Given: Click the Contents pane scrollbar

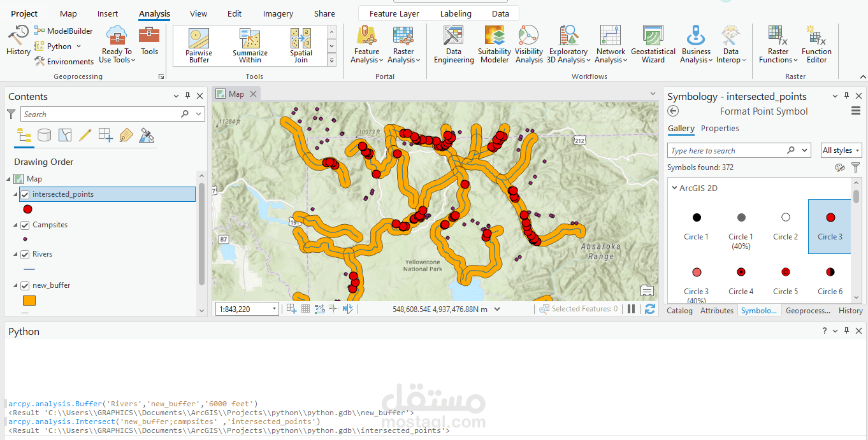Looking at the screenshot, I should [201, 233].
